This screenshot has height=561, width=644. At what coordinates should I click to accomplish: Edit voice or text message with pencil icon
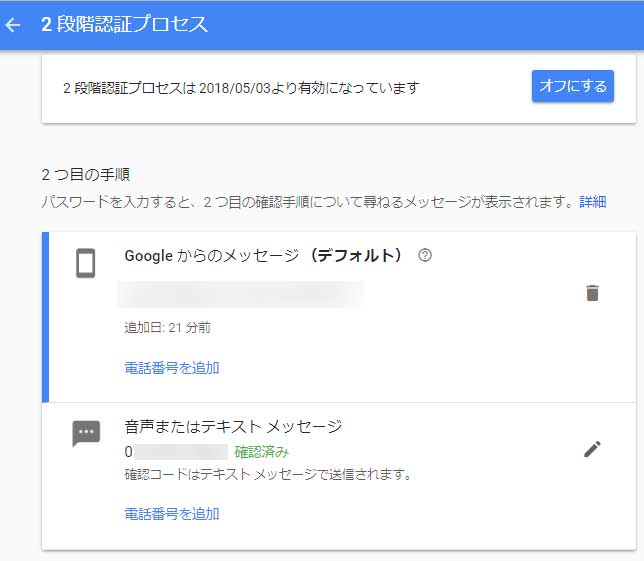click(x=592, y=449)
